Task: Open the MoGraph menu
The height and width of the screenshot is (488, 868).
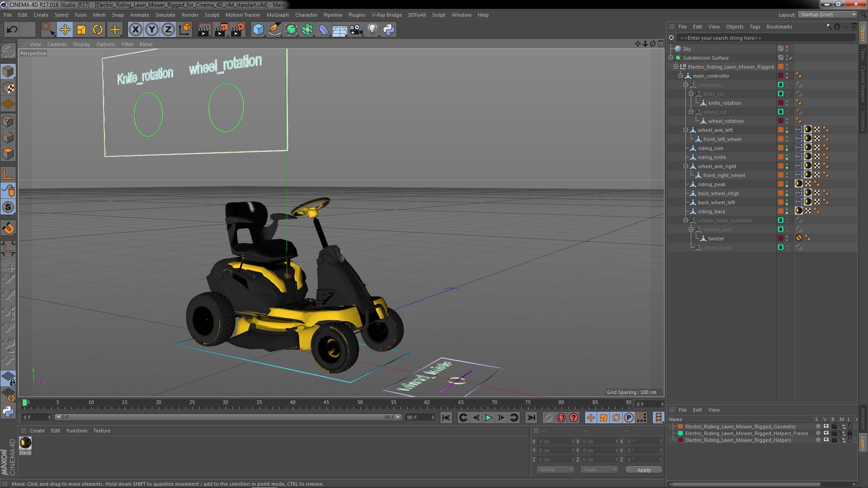Action: [x=277, y=15]
